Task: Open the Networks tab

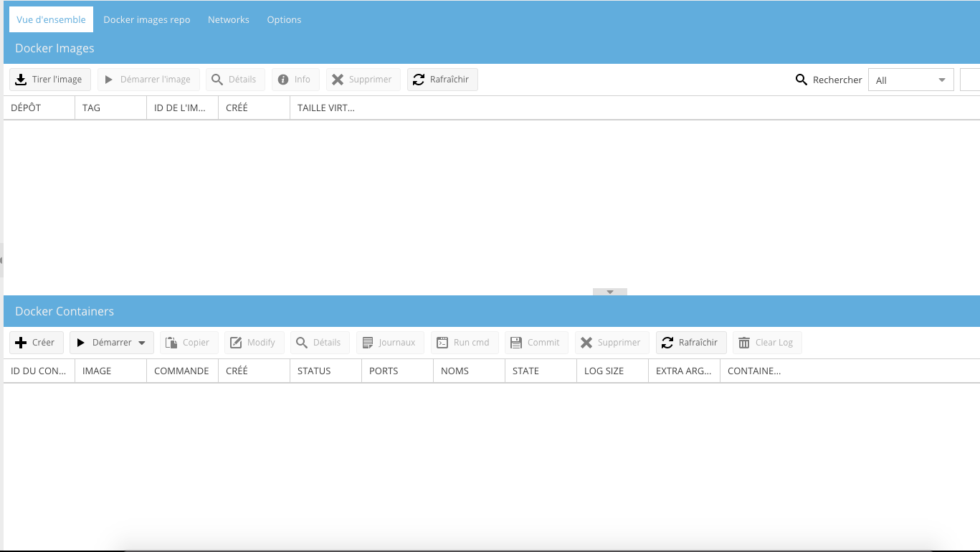Action: (x=229, y=19)
